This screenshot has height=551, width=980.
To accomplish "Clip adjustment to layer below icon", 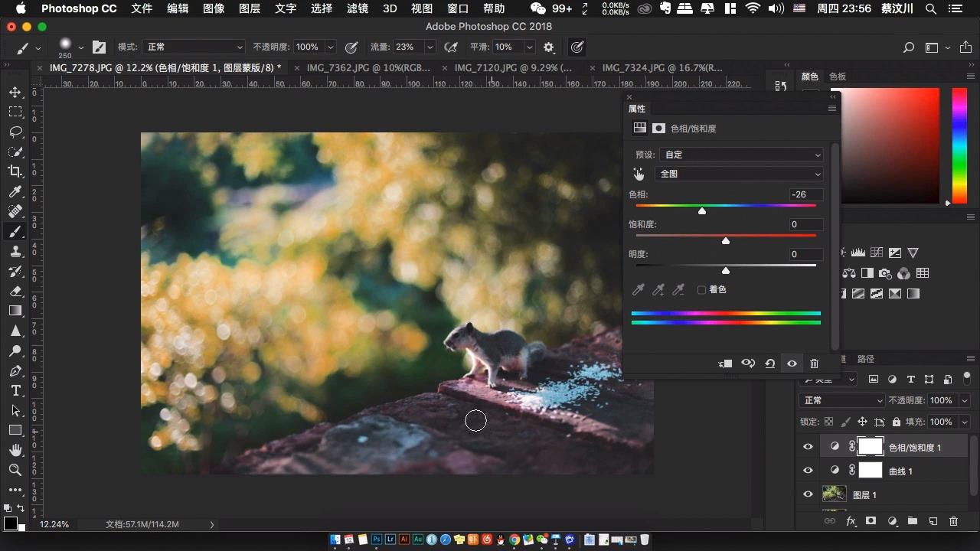I will pyautogui.click(x=725, y=364).
